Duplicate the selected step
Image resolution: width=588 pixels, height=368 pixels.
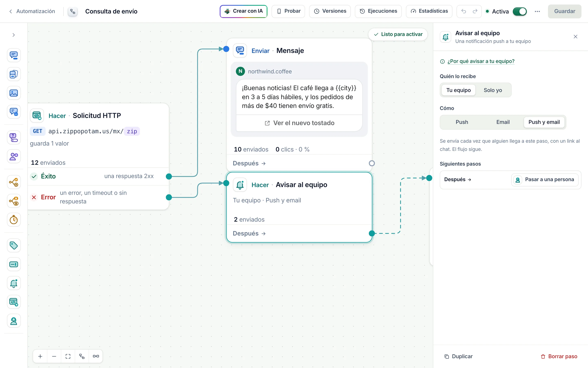[459, 356]
